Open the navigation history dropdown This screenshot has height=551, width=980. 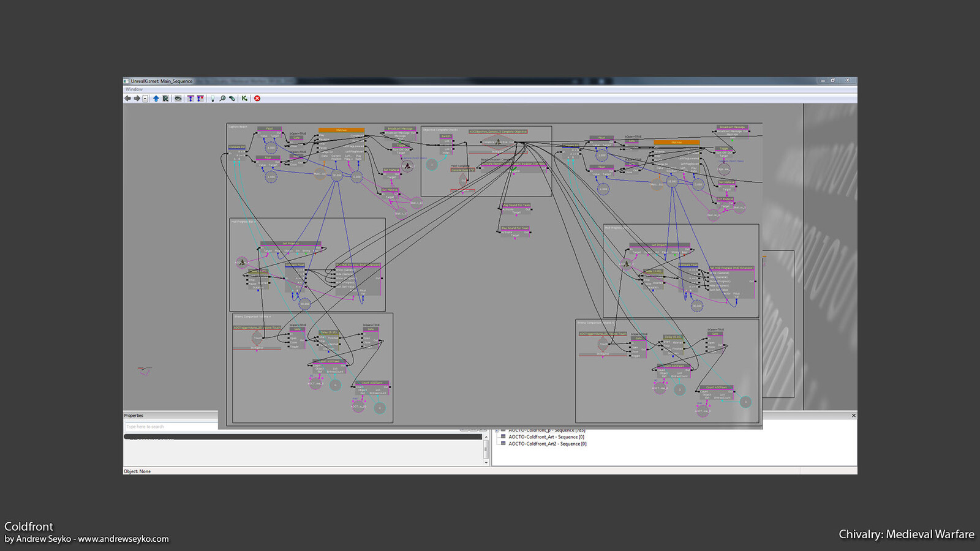pos(145,98)
